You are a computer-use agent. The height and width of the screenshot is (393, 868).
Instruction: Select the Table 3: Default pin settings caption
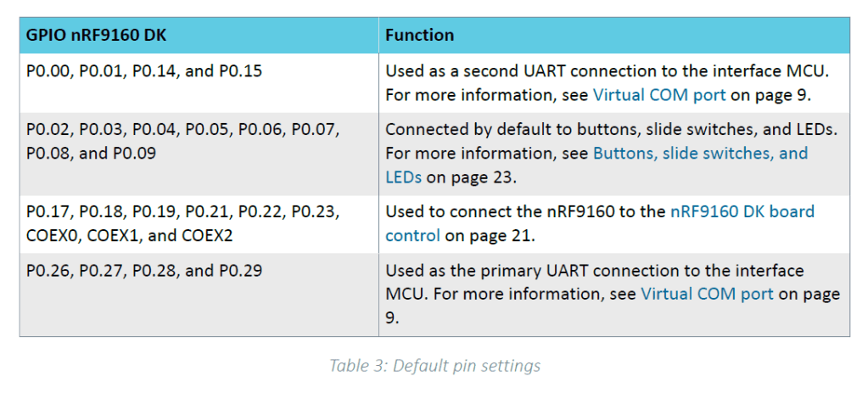click(x=434, y=366)
